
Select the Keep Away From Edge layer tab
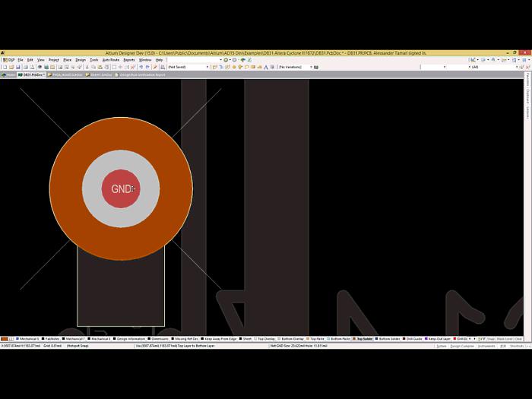tap(219, 339)
